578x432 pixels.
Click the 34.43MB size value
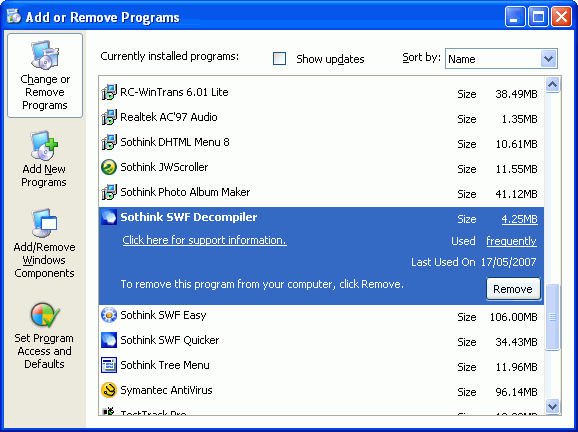click(x=516, y=342)
